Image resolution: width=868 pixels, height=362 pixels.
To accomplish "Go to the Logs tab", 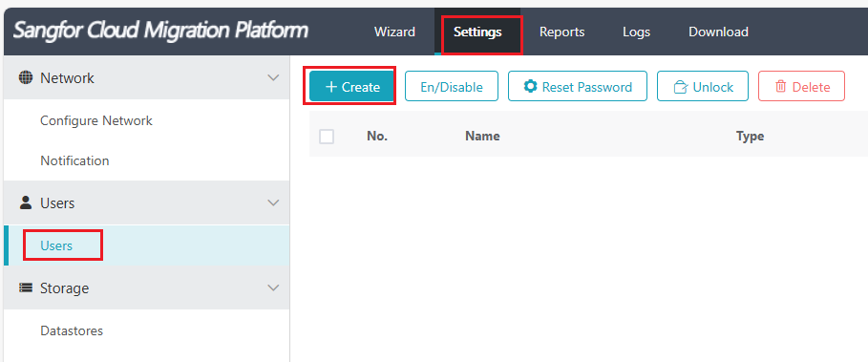I will (636, 32).
